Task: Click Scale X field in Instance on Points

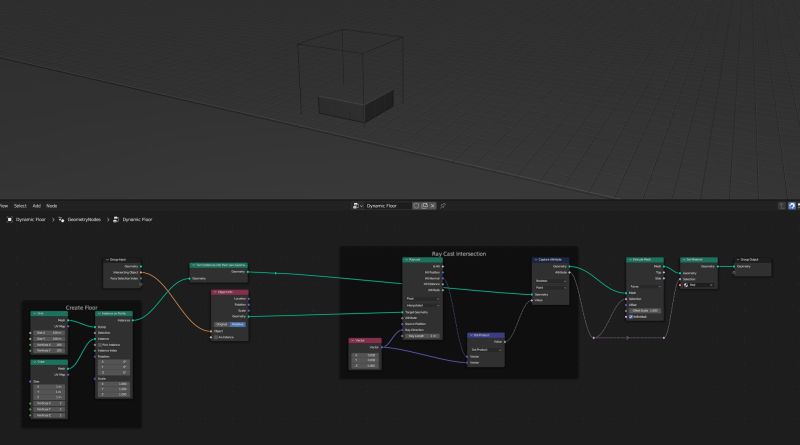Action: 114,384
